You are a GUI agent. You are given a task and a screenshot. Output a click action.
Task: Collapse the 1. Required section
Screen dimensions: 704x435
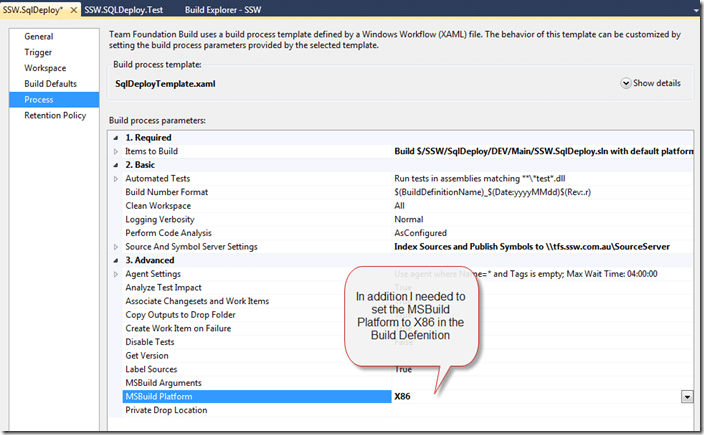pos(116,138)
